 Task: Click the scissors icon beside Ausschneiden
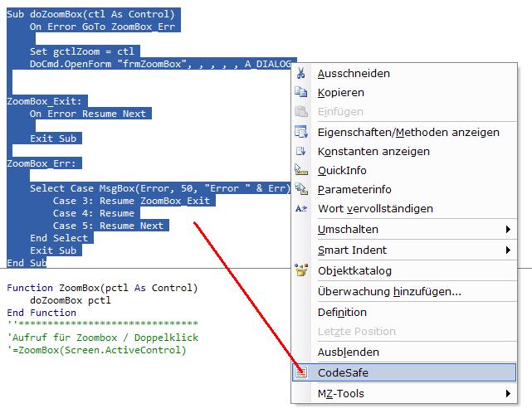[301, 74]
